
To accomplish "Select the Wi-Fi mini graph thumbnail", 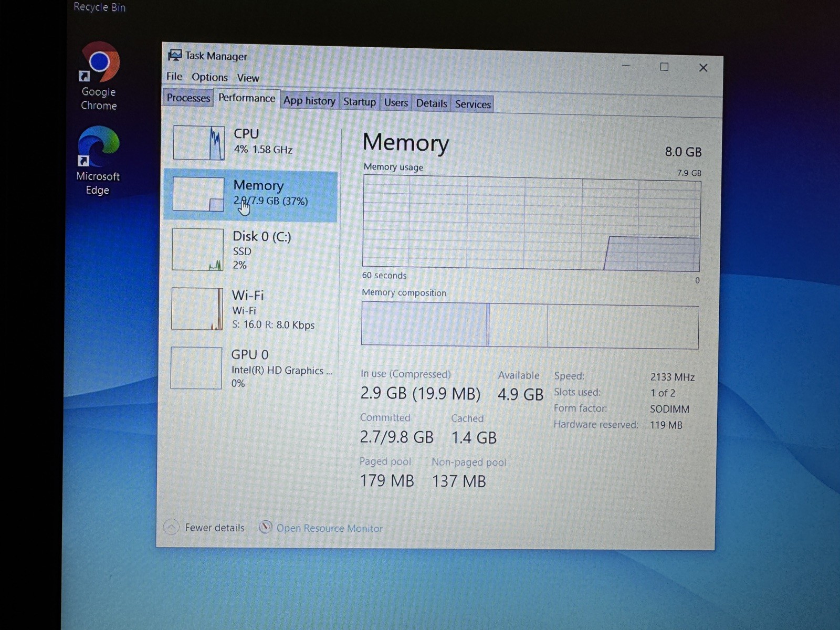I will (x=197, y=309).
